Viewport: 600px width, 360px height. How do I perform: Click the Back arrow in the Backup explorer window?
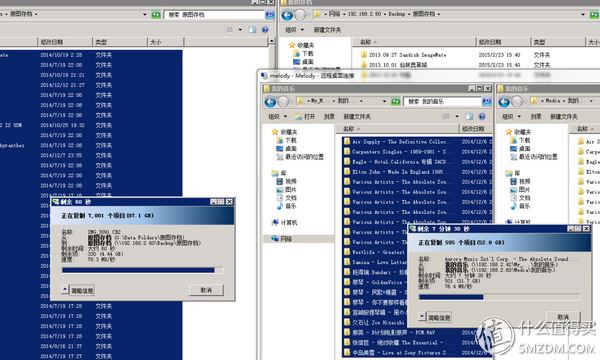click(287, 15)
